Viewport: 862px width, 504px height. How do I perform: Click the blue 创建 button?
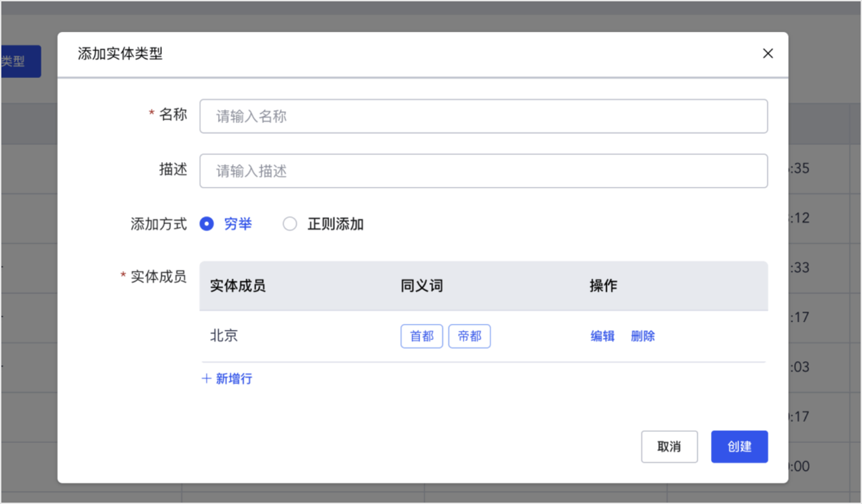[x=740, y=447]
